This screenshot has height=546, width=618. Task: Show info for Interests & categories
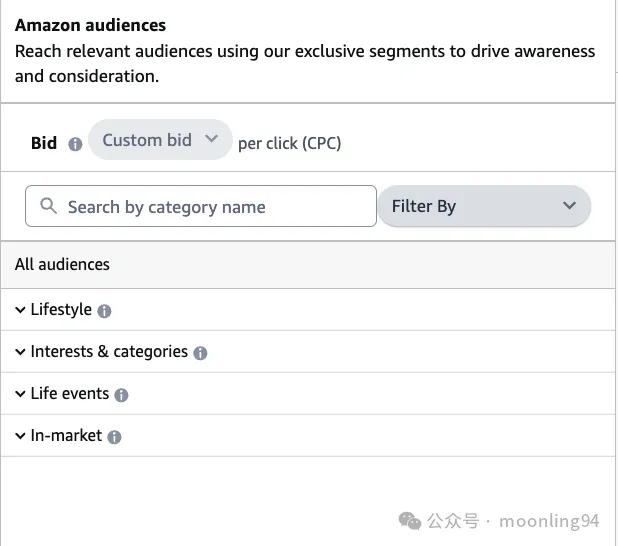pos(200,353)
